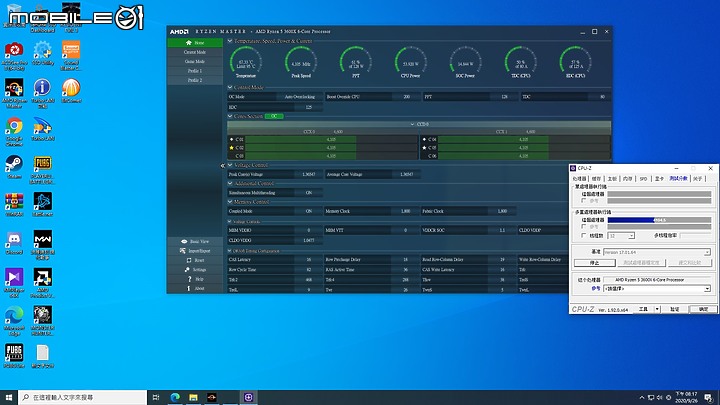Open the Discord desktop shortcut
Screen dimensions: 720x405
pyautogui.click(x=14, y=243)
